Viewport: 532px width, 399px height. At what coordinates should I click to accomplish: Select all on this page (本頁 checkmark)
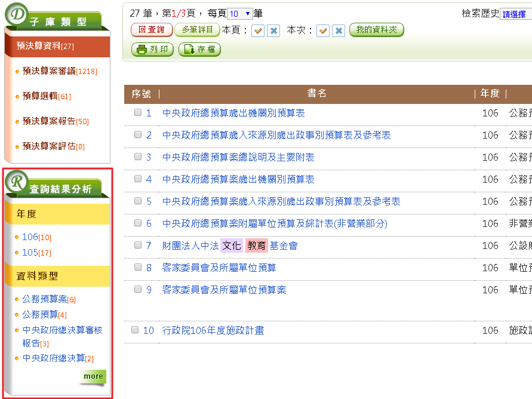coord(258,30)
